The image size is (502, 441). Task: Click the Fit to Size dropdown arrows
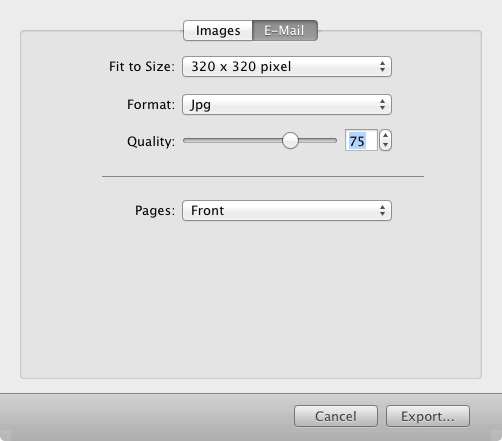382,67
